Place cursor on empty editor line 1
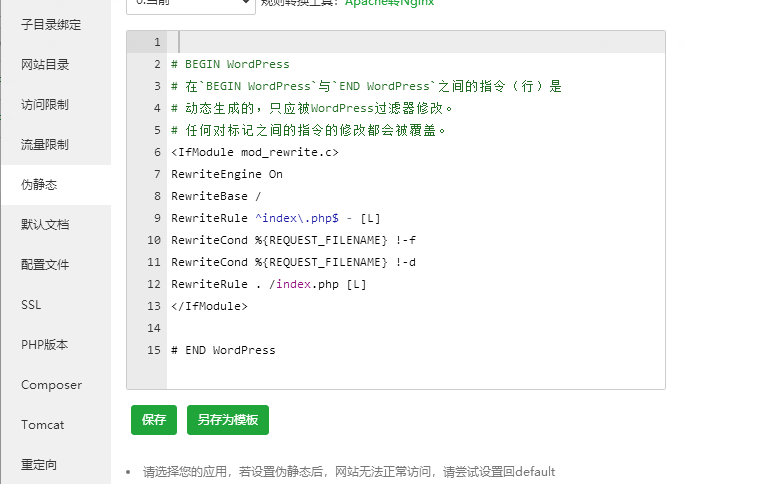This screenshot has height=484, width=764. coord(416,42)
